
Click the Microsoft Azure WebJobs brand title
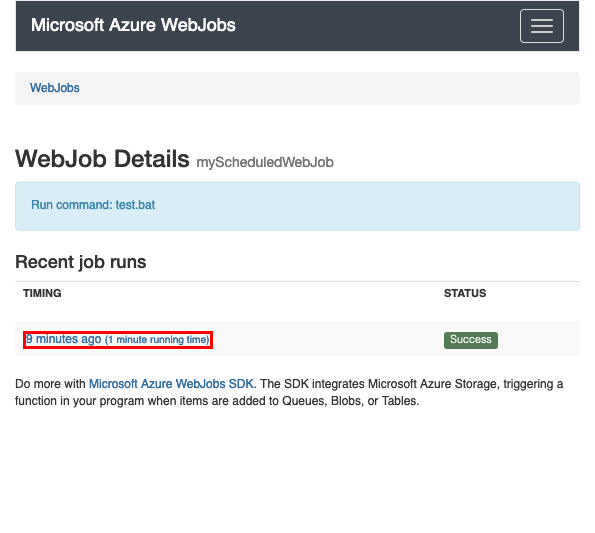pyautogui.click(x=133, y=25)
